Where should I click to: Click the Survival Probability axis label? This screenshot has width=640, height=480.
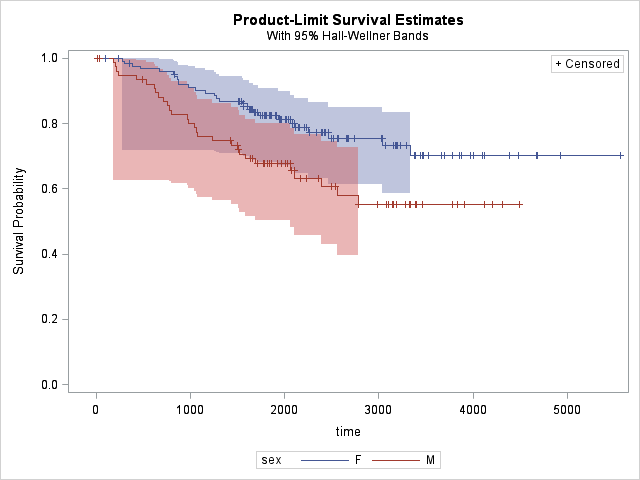tap(18, 221)
